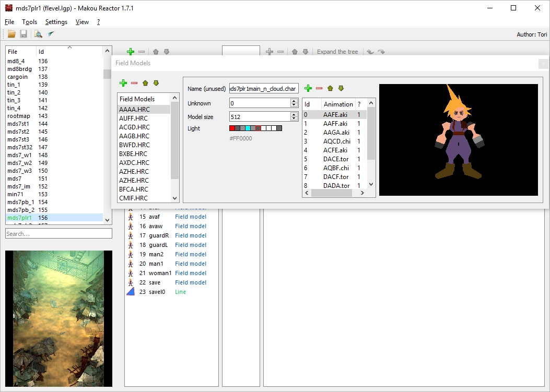550x392 pixels.
Task: Click the Animation column header
Action: (x=338, y=104)
